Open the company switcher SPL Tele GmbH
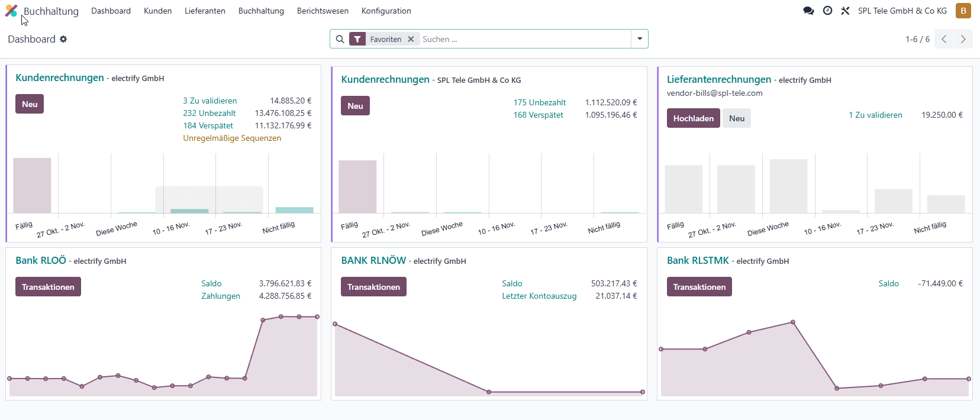980x420 pixels. click(902, 11)
